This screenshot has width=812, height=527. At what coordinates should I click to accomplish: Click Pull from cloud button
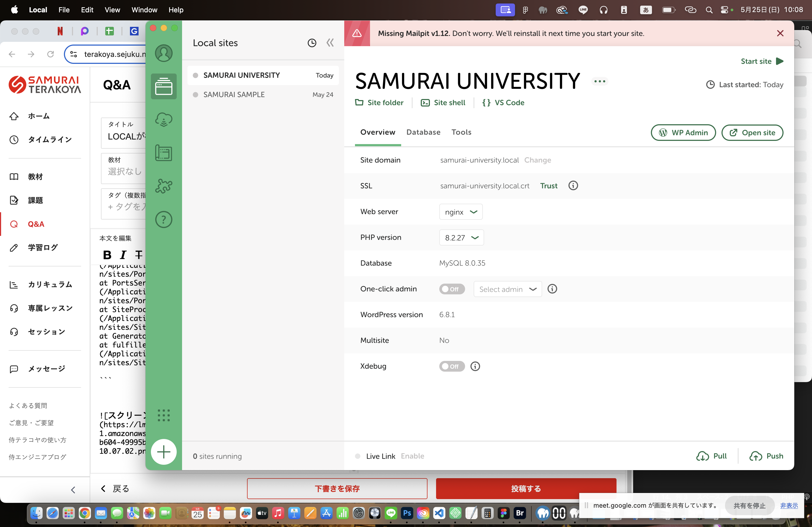click(711, 456)
